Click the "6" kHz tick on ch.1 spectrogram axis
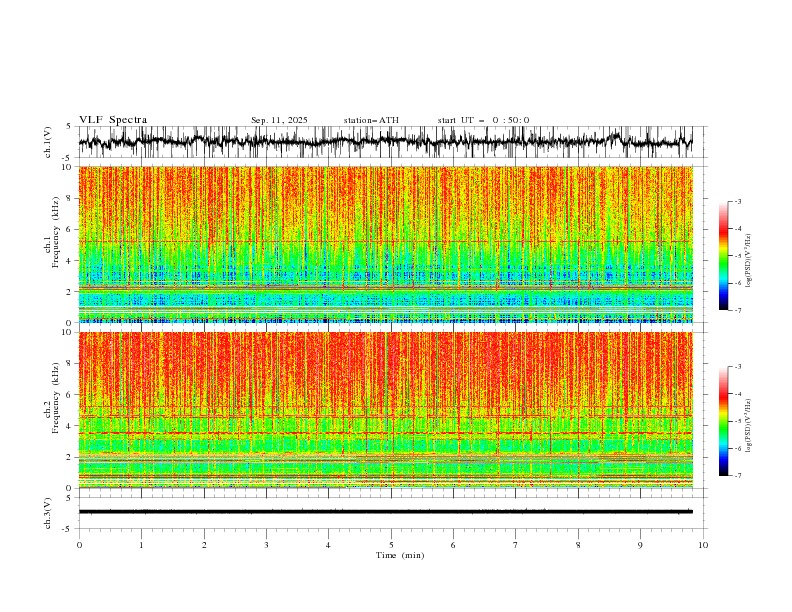 click(69, 229)
